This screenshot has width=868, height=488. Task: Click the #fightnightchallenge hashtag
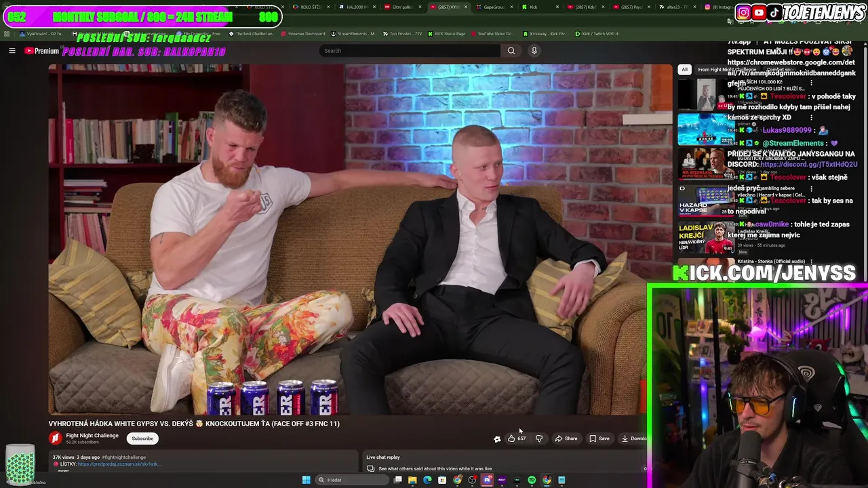click(124, 457)
